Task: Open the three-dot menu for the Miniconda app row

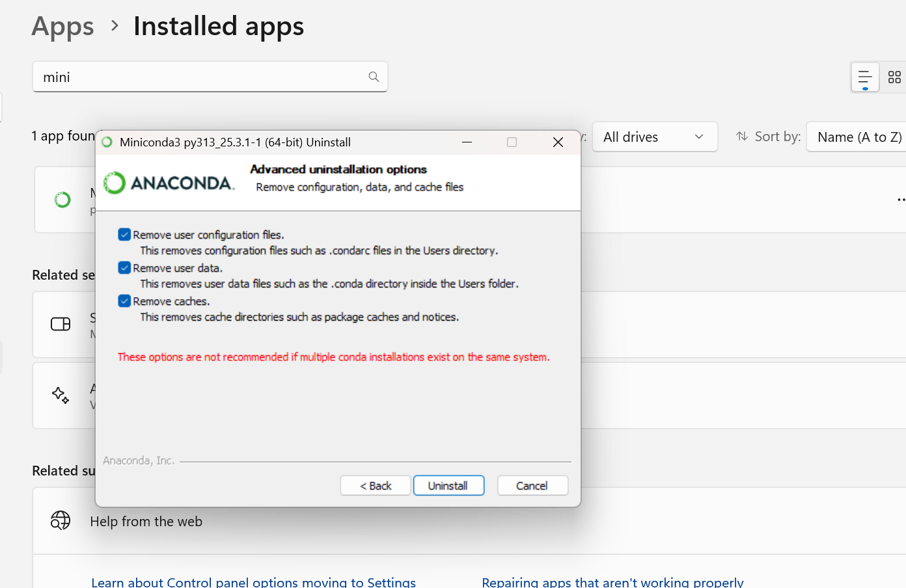Action: point(901,200)
